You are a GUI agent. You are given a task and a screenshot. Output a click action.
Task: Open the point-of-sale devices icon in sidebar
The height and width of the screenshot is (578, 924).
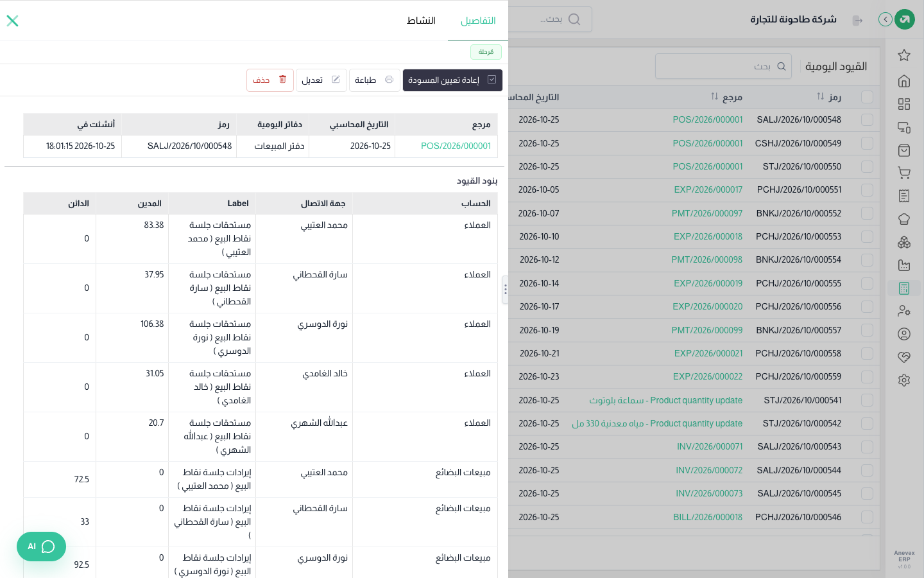(904, 127)
